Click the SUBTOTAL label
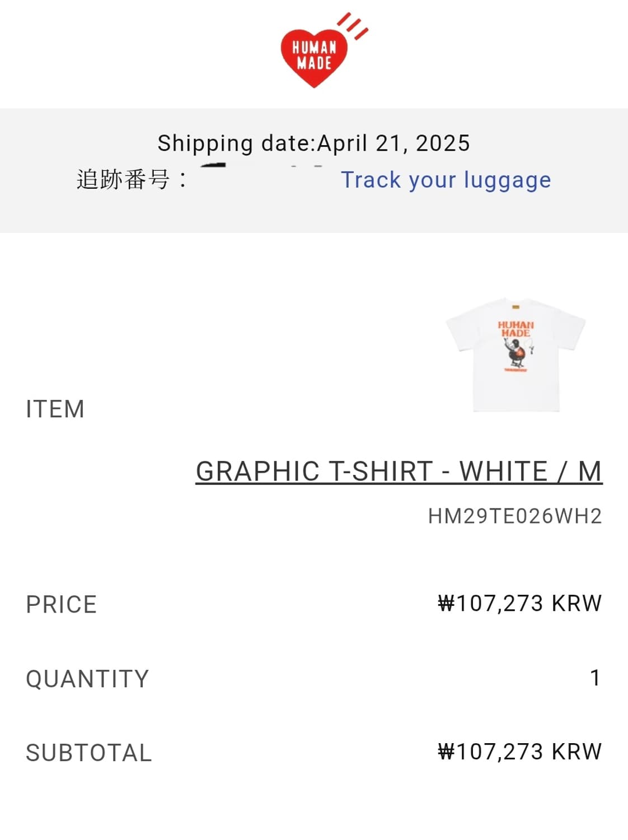 [x=89, y=753]
